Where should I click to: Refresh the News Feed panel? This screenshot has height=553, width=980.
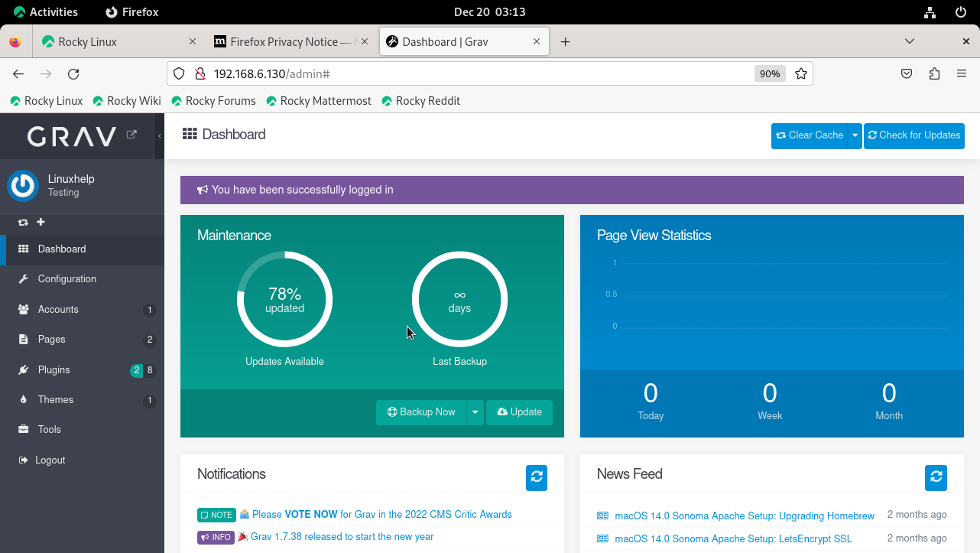[x=936, y=477]
